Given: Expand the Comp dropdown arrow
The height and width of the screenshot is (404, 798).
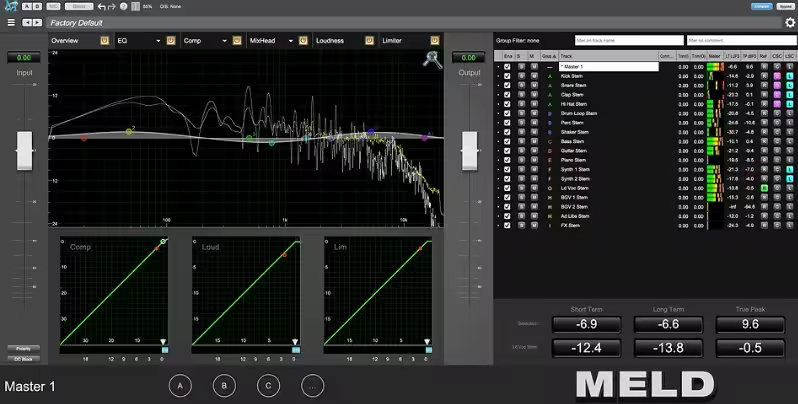Looking at the screenshot, I should pyautogui.click(x=225, y=41).
